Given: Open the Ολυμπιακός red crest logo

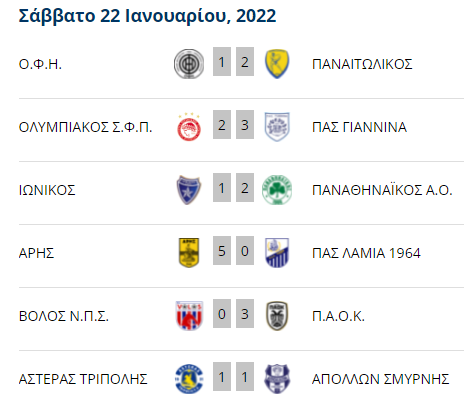Looking at the screenshot, I should [189, 127].
